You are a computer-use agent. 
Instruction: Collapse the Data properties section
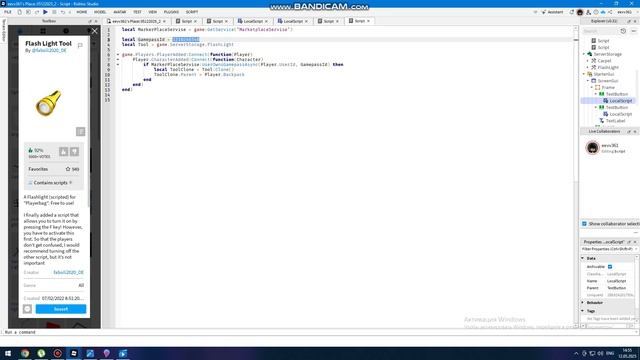tap(583, 258)
